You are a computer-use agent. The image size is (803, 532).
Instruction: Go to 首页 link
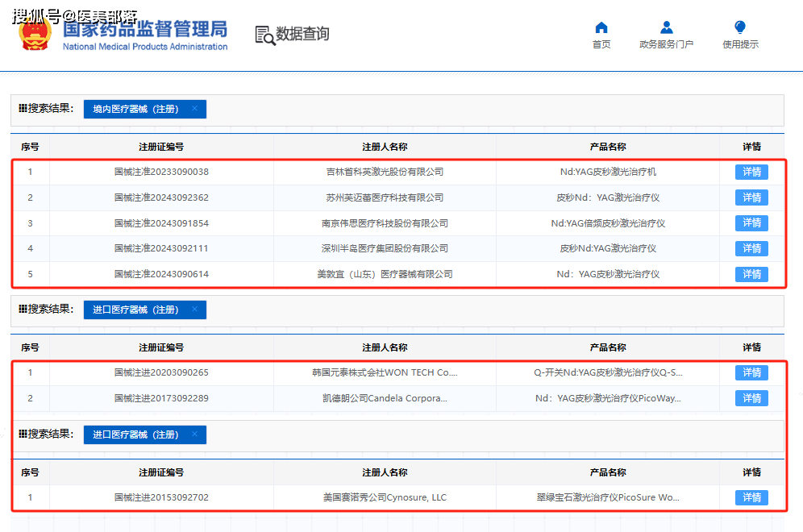click(601, 44)
